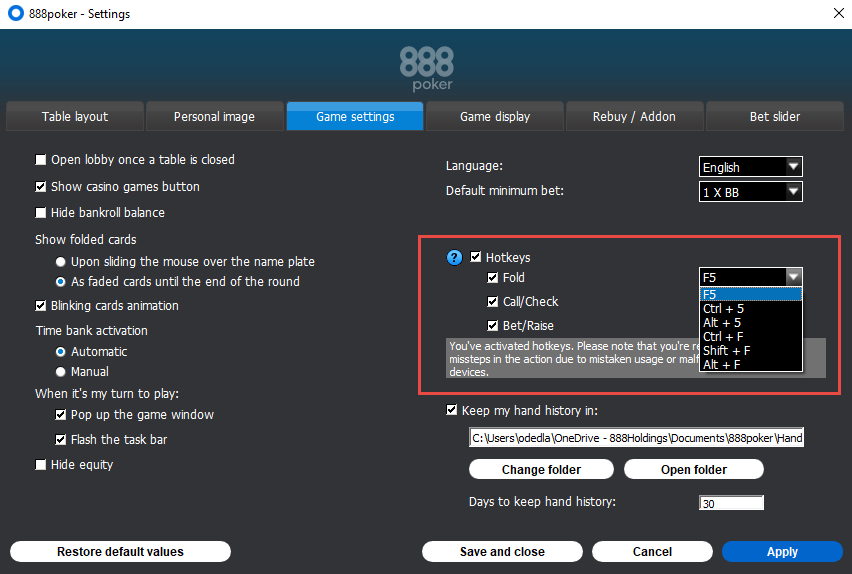Click Restore default values

[120, 552]
